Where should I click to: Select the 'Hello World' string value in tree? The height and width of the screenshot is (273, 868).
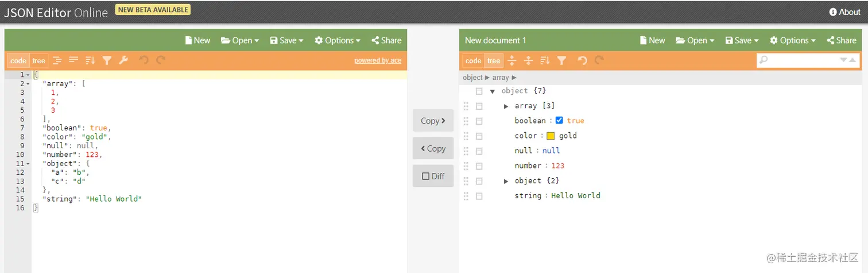click(x=576, y=196)
